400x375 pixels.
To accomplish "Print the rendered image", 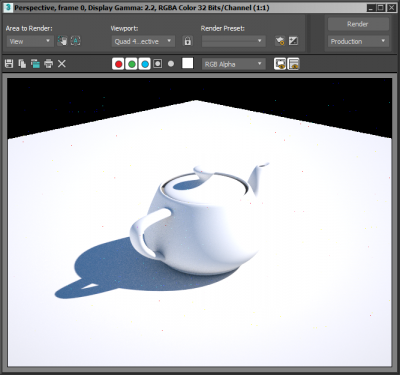I will [x=49, y=64].
